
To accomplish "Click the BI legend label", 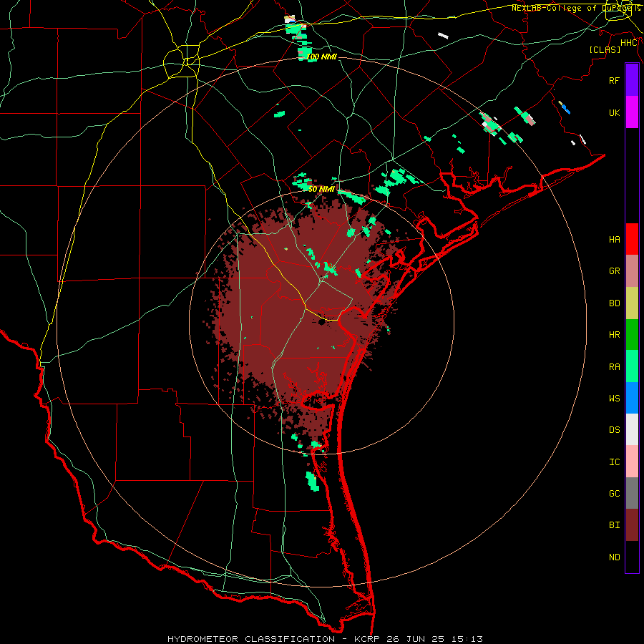I will pyautogui.click(x=615, y=525).
